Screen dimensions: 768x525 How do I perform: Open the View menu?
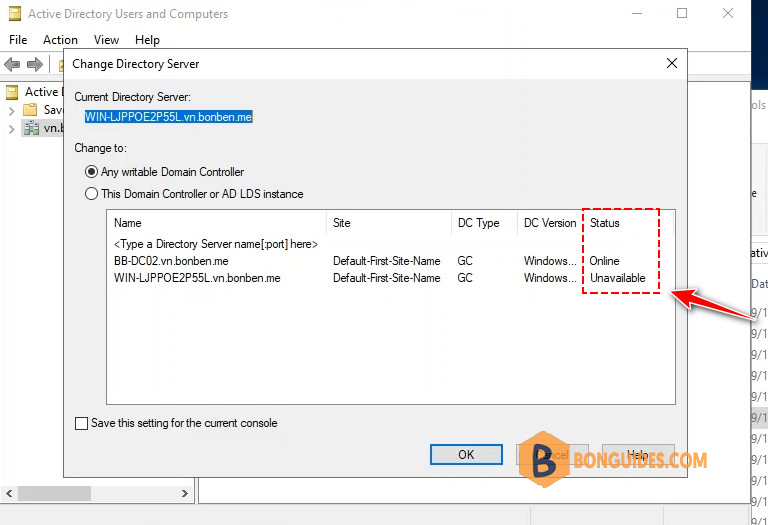106,40
